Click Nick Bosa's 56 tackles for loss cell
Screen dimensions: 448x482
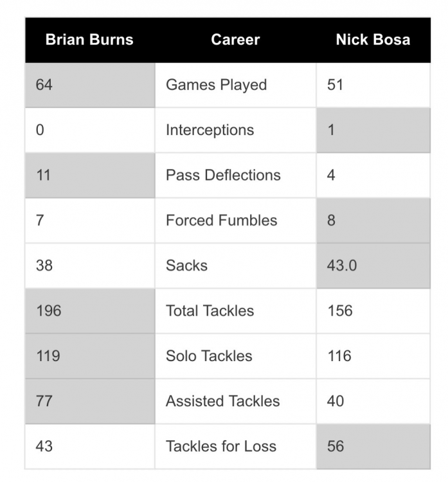coord(373,446)
